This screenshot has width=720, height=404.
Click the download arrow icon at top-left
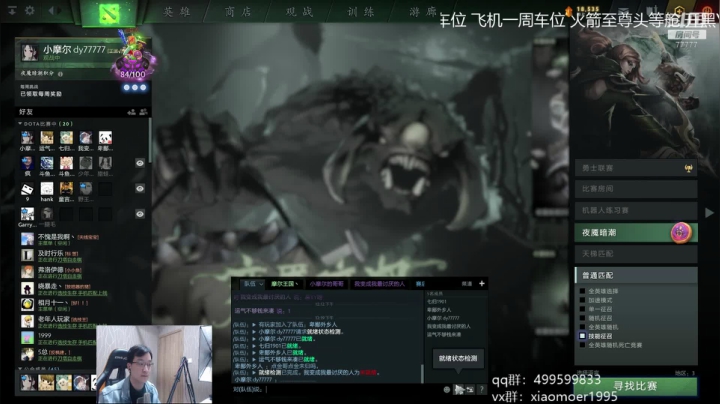coord(11,11)
